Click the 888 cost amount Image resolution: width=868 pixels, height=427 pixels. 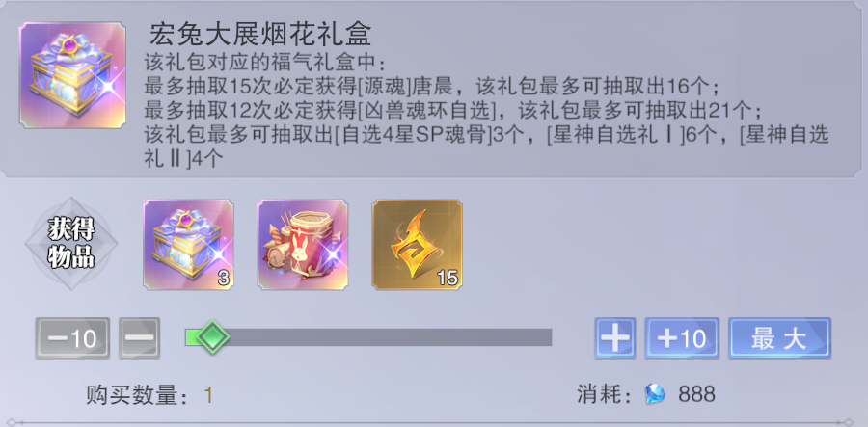697,394
